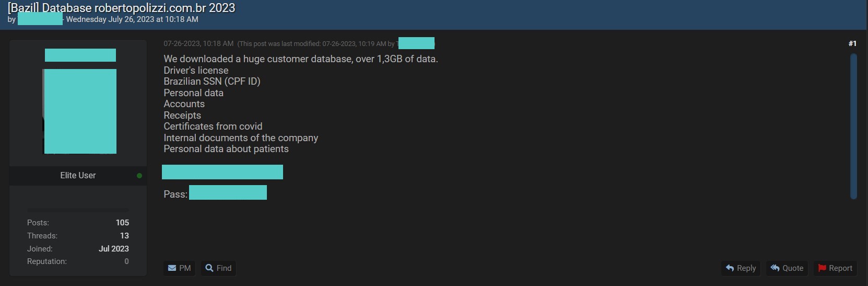Click the user avatar image in the sidebar
This screenshot has height=286, width=868.
point(79,111)
